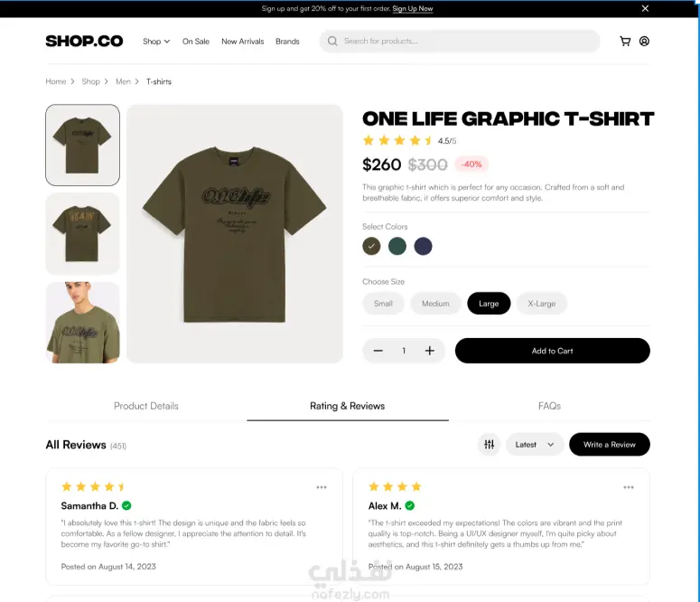Go to Men in the breadcrumb
This screenshot has height=602, width=700.
click(x=123, y=81)
